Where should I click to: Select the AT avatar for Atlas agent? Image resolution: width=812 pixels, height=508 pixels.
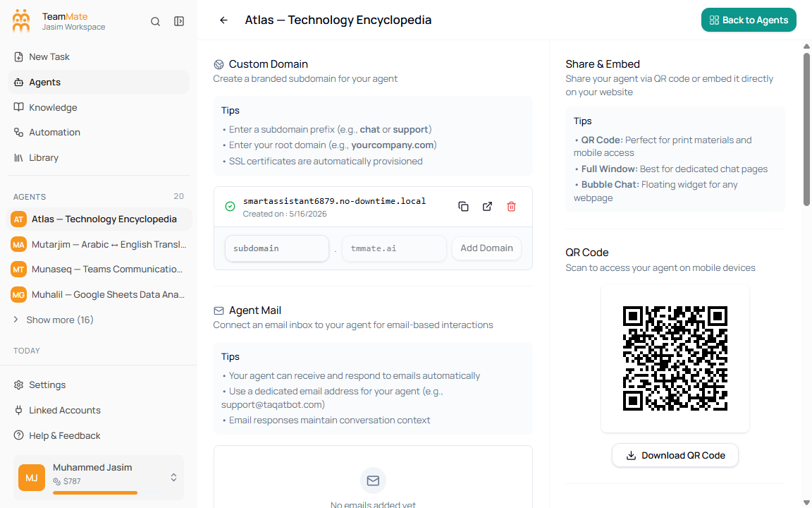18,219
